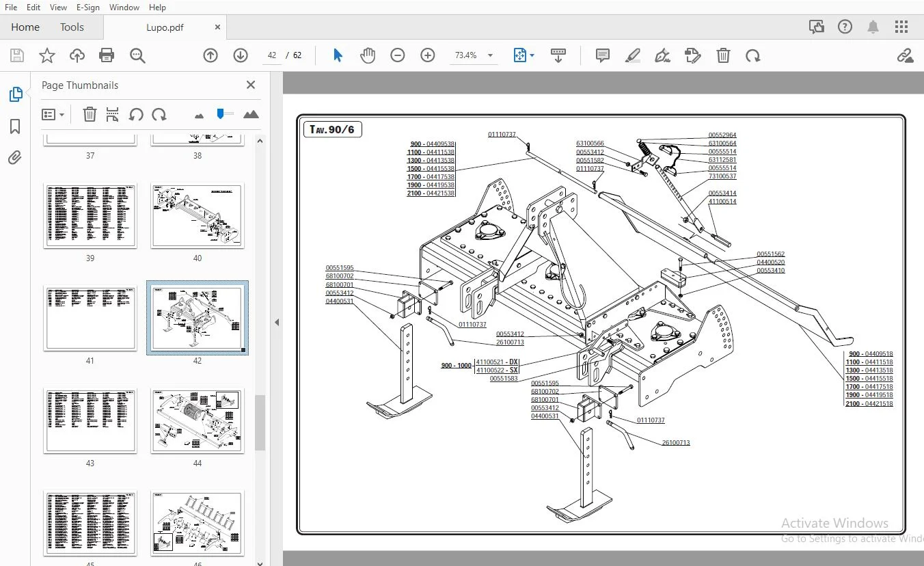The image size is (924, 566).
Task: Click the Tav. 90/6 drawing title
Action: click(332, 129)
